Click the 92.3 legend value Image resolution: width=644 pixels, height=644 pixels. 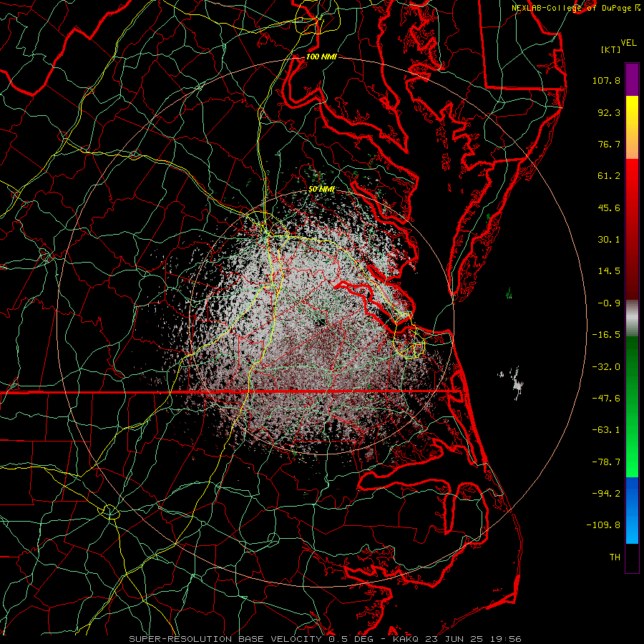click(x=609, y=112)
